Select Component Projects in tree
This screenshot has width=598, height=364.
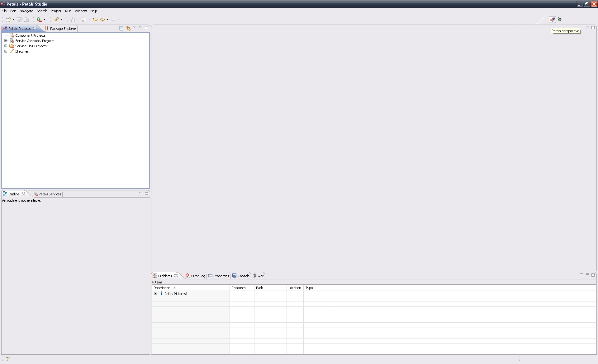pyautogui.click(x=30, y=35)
